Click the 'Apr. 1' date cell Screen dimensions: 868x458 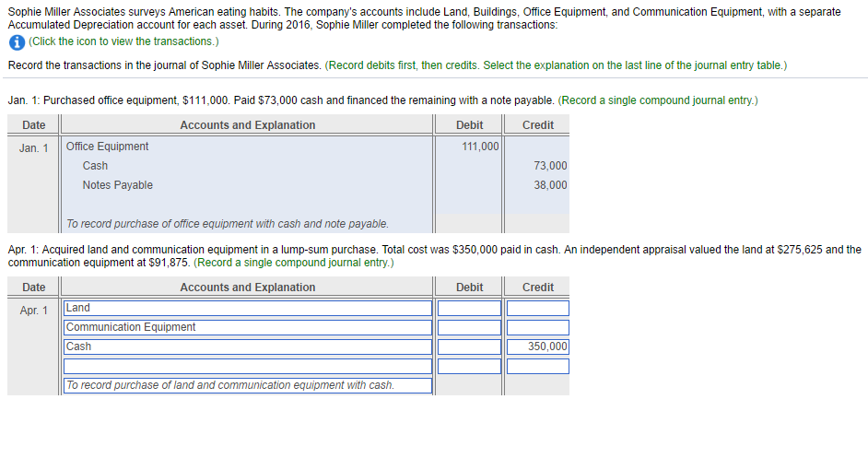[x=34, y=311]
